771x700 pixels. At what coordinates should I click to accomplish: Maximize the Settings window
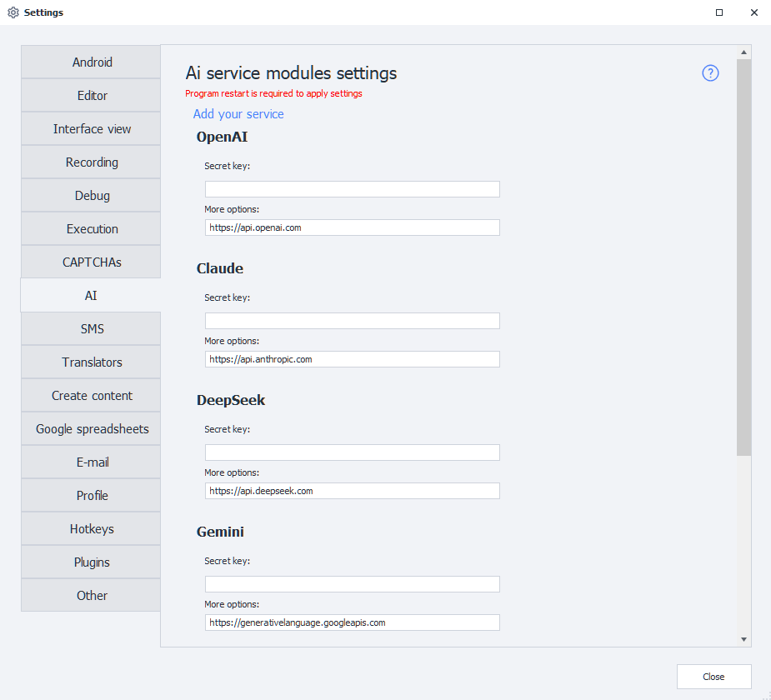pos(718,12)
